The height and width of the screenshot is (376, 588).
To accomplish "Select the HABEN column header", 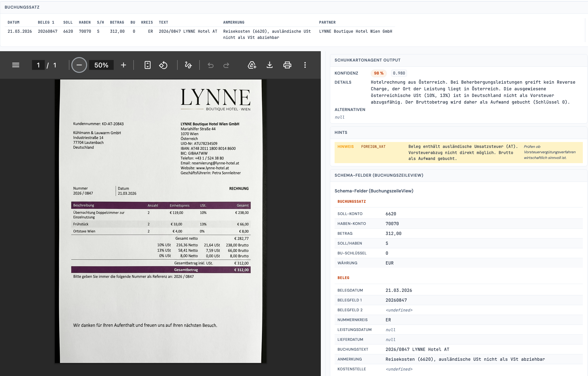I will [x=85, y=22].
